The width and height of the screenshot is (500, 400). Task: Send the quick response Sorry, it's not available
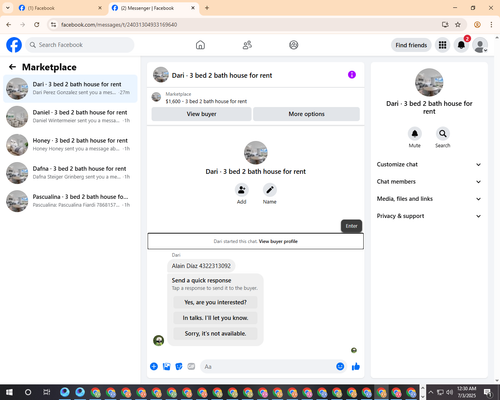pyautogui.click(x=215, y=333)
